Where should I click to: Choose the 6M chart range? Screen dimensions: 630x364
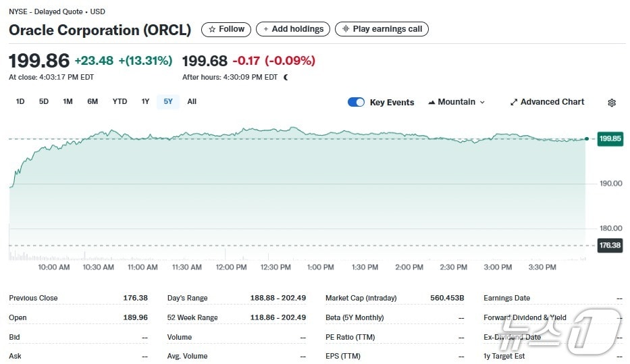(93, 101)
